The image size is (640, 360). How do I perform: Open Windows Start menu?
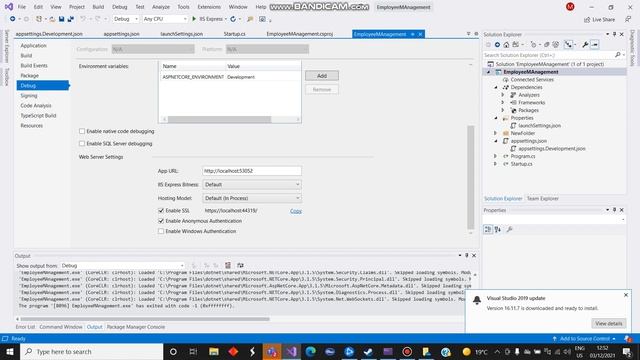[x=10, y=351]
